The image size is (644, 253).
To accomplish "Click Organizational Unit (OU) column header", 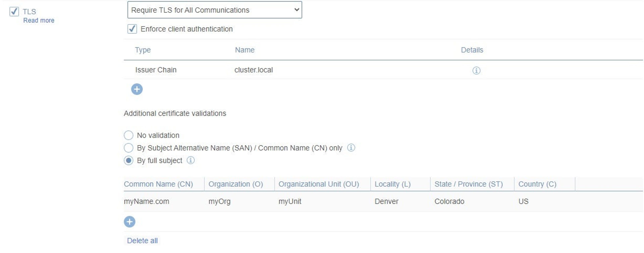I will pyautogui.click(x=318, y=184).
